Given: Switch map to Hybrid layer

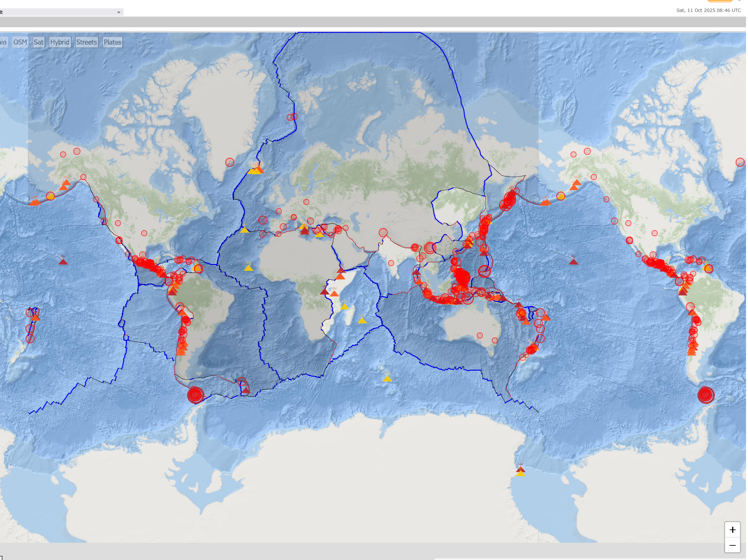Looking at the screenshot, I should (60, 42).
